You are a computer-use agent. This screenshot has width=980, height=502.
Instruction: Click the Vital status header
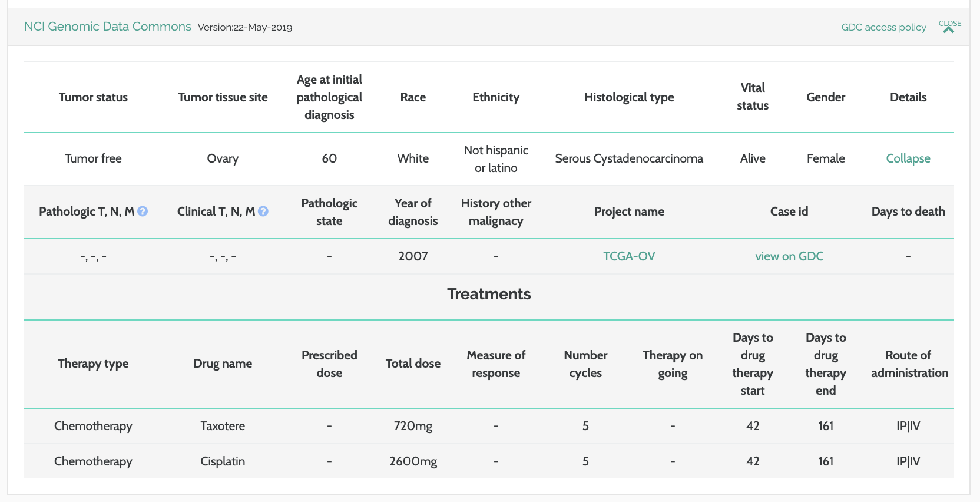tap(753, 97)
